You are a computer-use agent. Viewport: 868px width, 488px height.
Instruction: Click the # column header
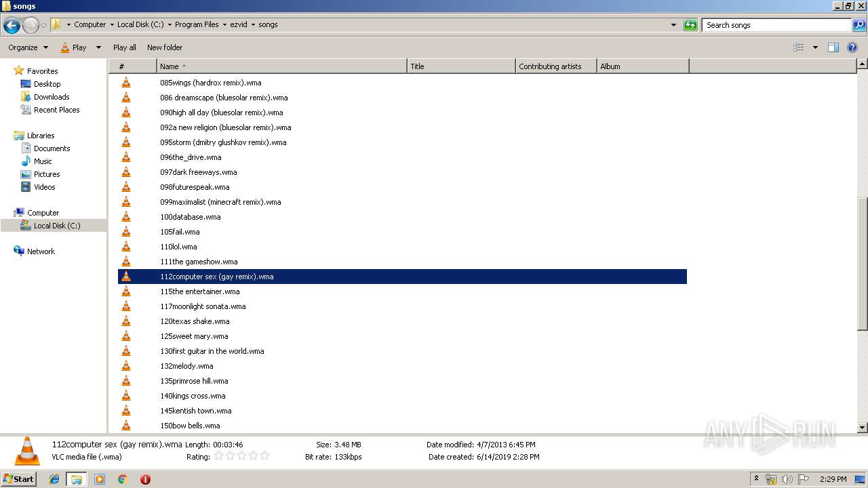click(x=133, y=66)
